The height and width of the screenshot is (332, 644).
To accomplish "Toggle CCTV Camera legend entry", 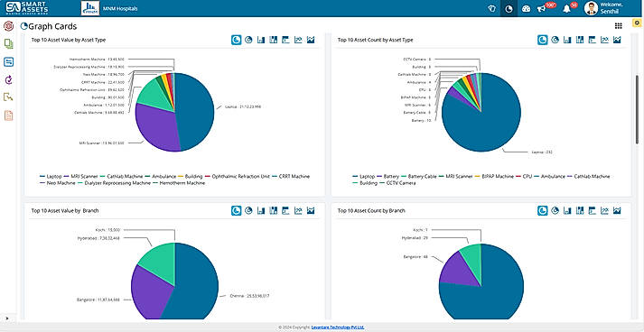I will pos(397,183).
